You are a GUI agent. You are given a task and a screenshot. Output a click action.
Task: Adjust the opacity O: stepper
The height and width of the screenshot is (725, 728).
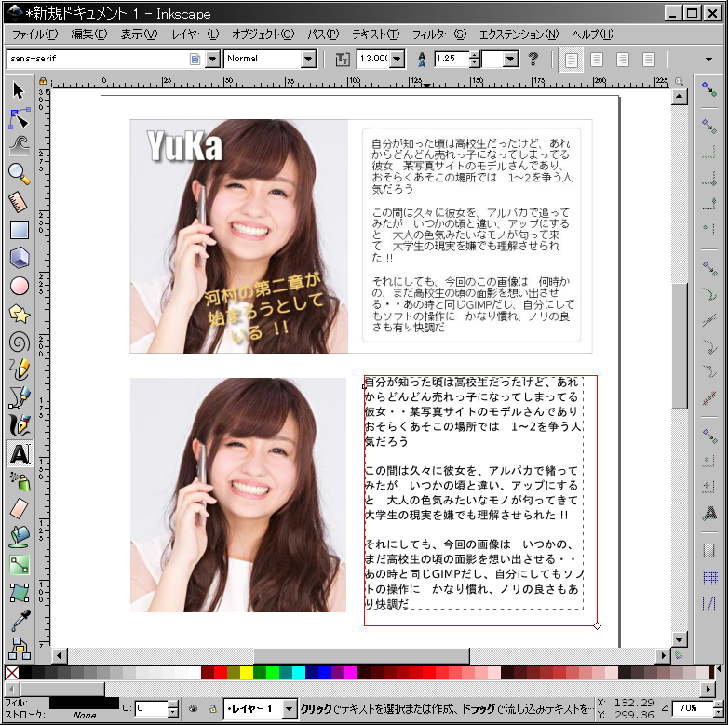[x=173, y=708]
